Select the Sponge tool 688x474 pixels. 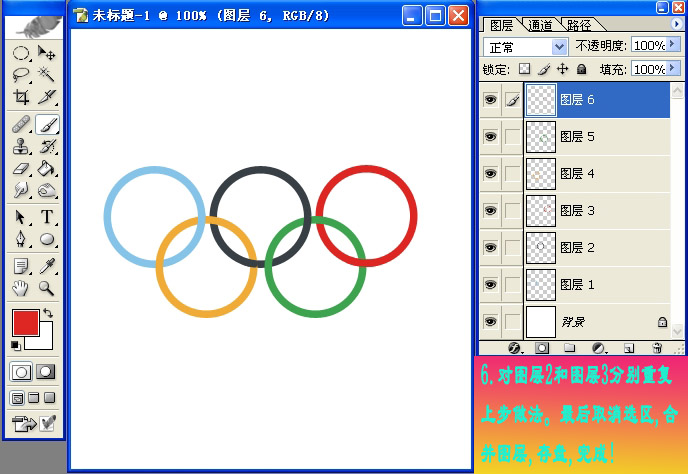pos(47,190)
